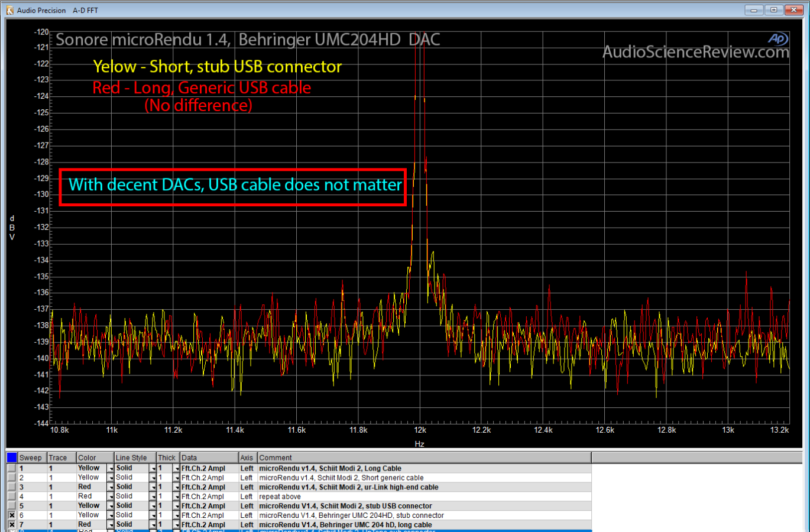Click the Left axis cell in sweep 2
This screenshot has height=532, width=810.
click(x=248, y=478)
